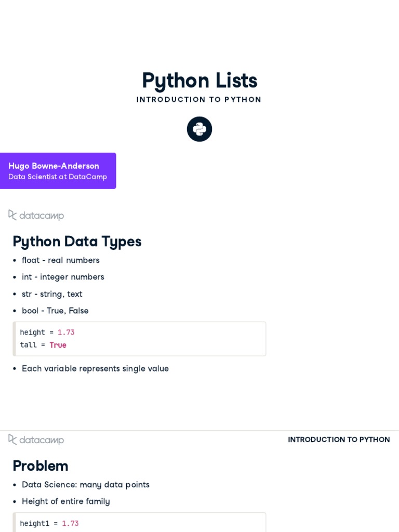Select the "float - real numbers" bullet
The width and height of the screenshot is (399, 532).
[x=60, y=260]
